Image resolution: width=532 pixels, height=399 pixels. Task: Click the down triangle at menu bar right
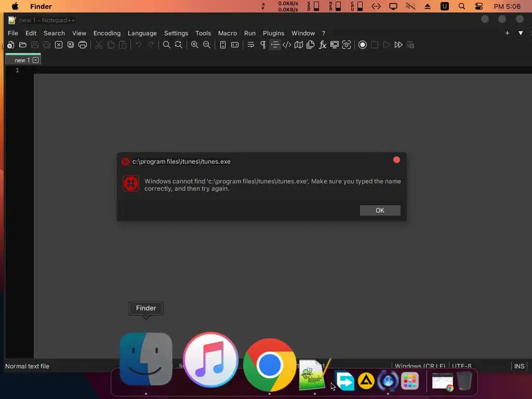[521, 33]
